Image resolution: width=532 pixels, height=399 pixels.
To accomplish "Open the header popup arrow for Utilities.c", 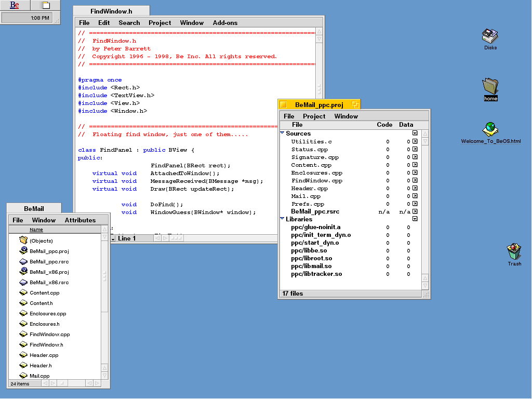I will [x=415, y=141].
